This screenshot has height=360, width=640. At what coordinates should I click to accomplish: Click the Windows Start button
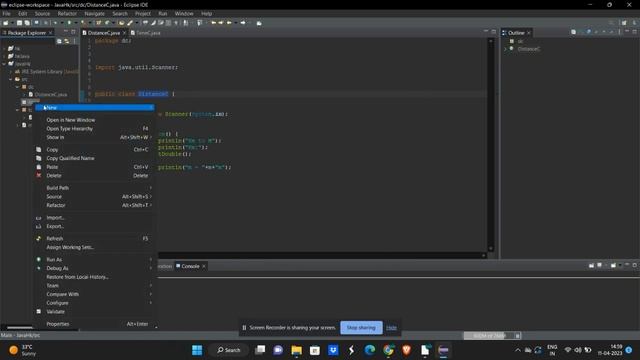(x=197, y=350)
